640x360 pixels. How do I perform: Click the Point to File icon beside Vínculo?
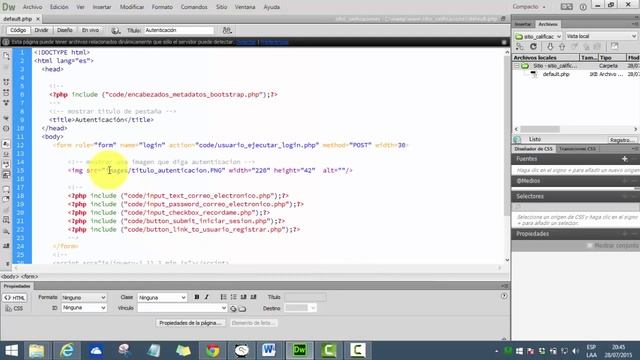[x=233, y=309]
